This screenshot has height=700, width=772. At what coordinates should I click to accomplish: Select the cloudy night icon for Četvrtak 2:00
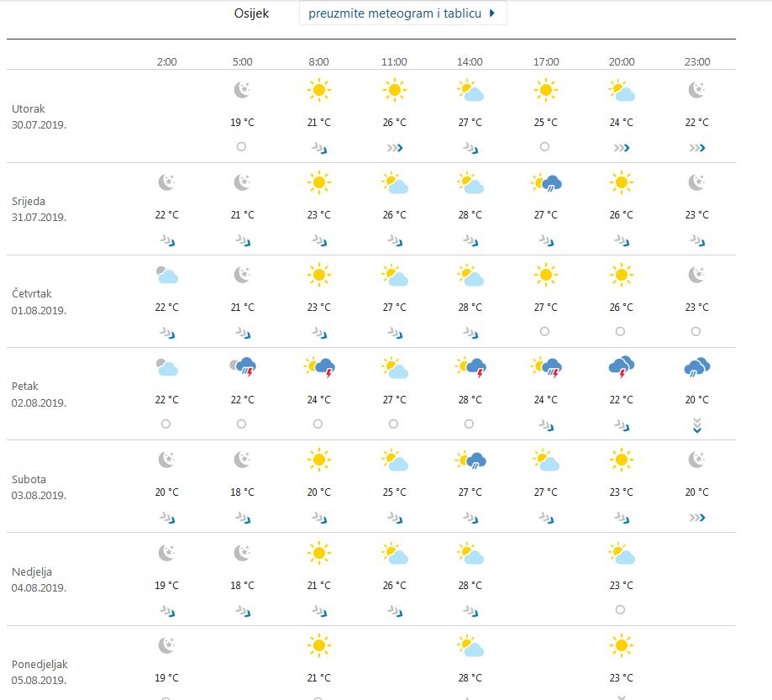coord(166,275)
